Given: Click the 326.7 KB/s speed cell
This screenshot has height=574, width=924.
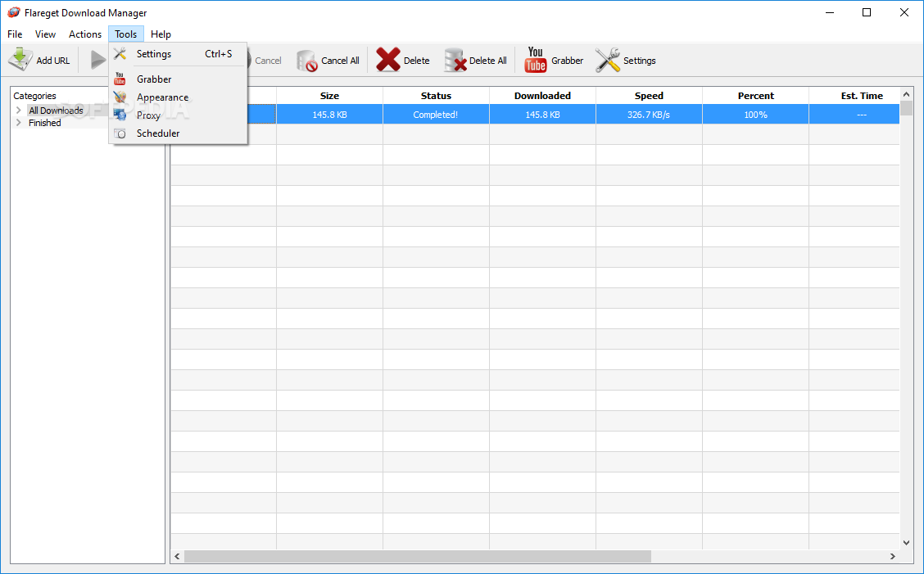Looking at the screenshot, I should (649, 115).
